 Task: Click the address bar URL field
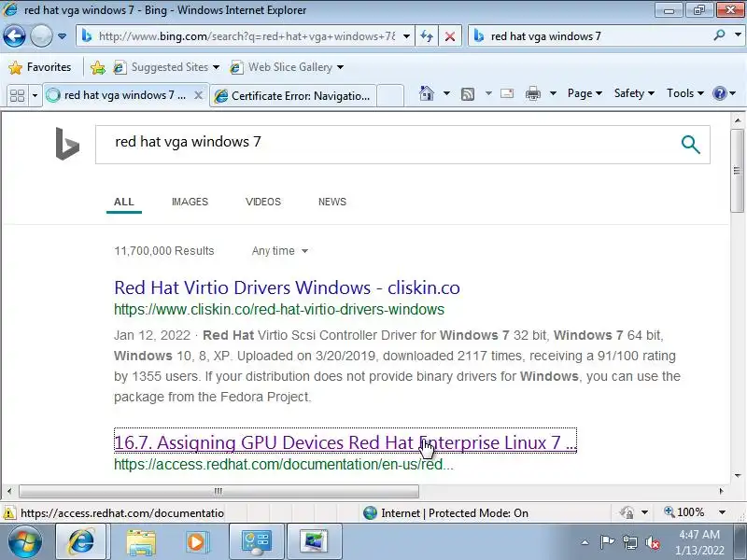pyautogui.click(x=246, y=36)
